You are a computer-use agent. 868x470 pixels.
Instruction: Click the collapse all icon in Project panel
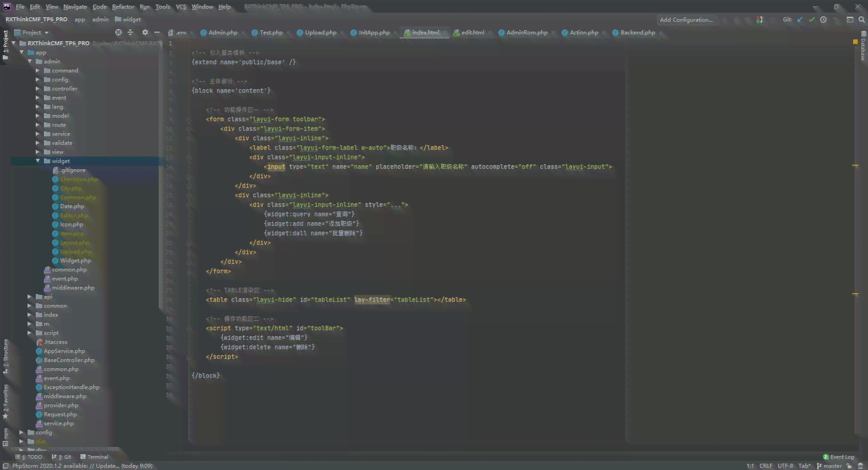tap(130, 32)
